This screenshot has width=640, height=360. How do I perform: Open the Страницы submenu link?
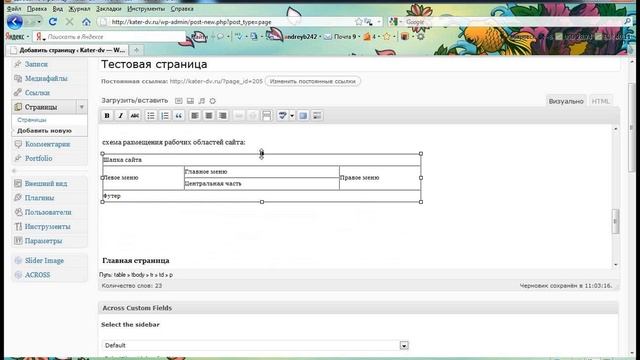click(32, 120)
